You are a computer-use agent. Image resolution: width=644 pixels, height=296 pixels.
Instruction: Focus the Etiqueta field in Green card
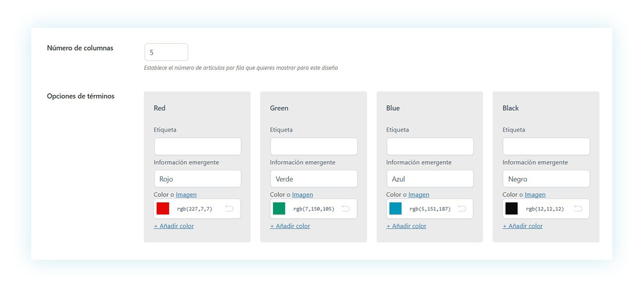click(314, 146)
